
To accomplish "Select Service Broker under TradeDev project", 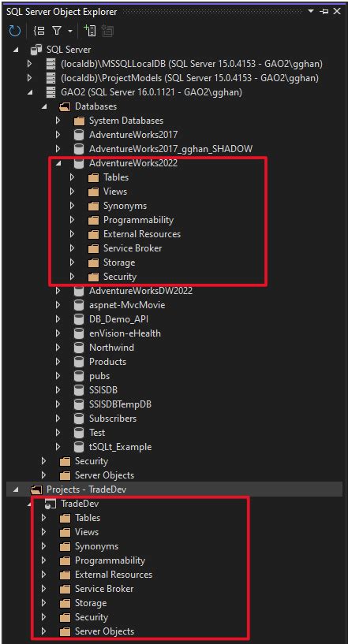I will pyautogui.click(x=104, y=589).
